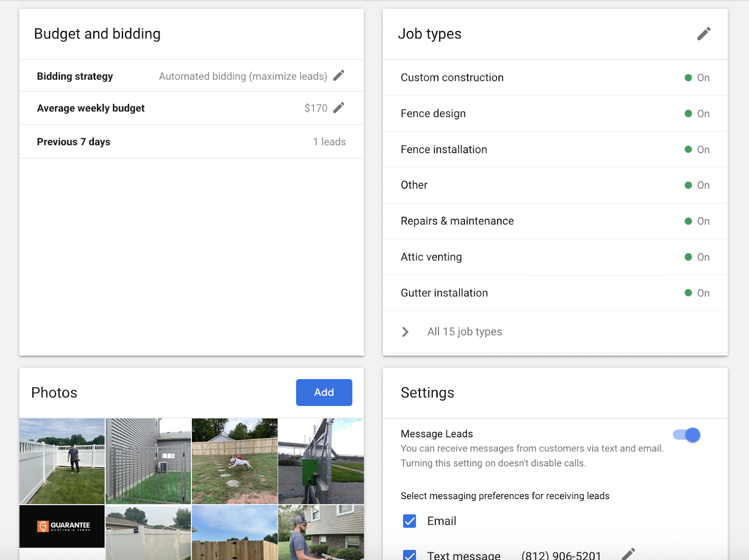The image size is (749, 560).
Task: Click the $170 budget value
Action: tap(316, 108)
